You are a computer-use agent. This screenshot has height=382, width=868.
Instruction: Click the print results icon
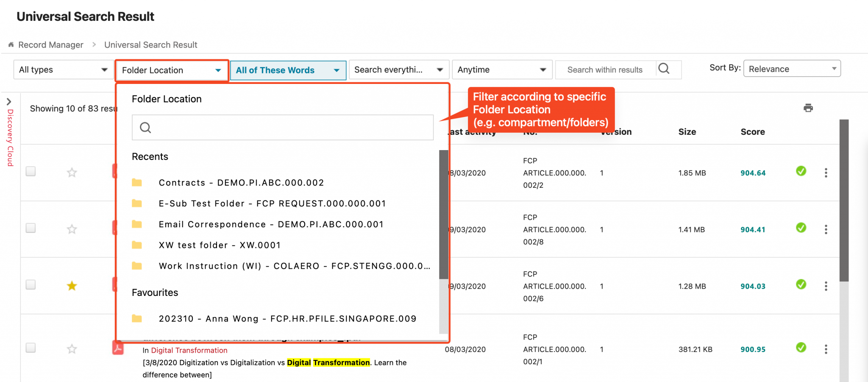click(x=809, y=108)
